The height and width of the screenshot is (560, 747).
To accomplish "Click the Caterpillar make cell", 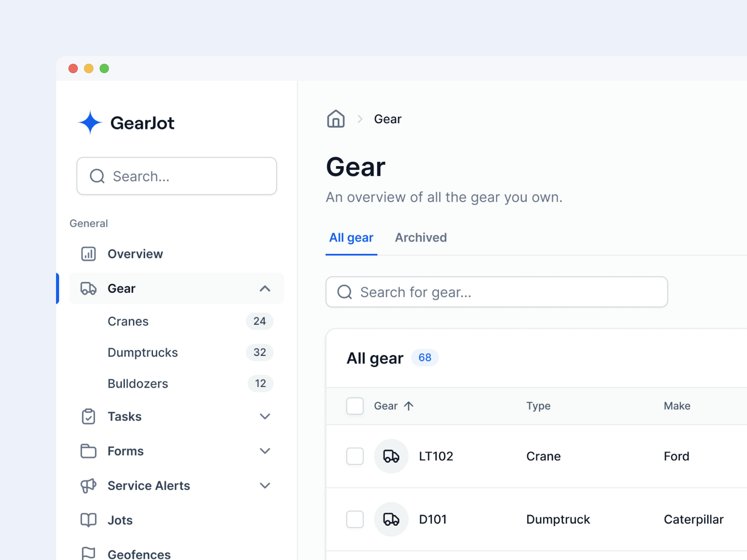I will coord(694,519).
